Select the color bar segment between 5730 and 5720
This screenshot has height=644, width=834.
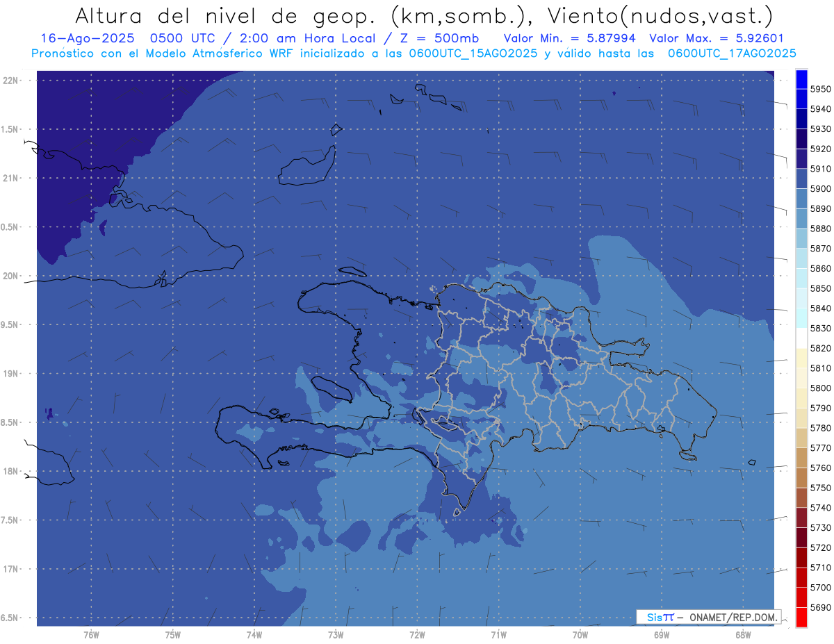(x=801, y=538)
